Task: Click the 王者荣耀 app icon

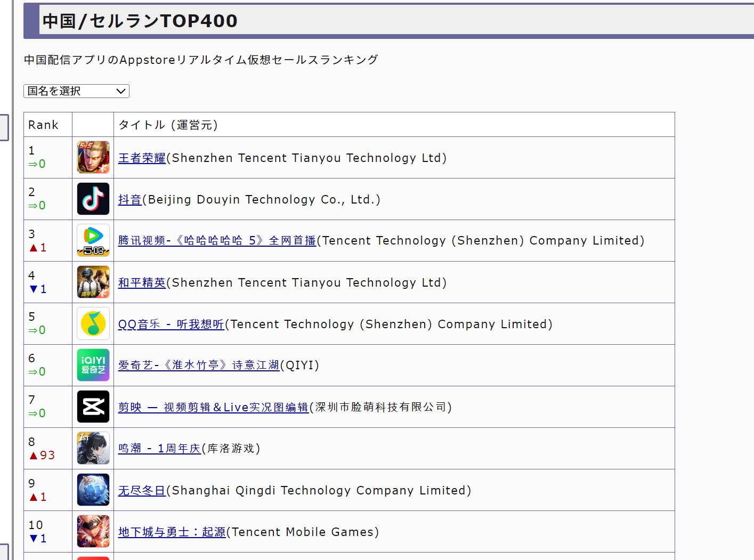Action: (x=93, y=157)
